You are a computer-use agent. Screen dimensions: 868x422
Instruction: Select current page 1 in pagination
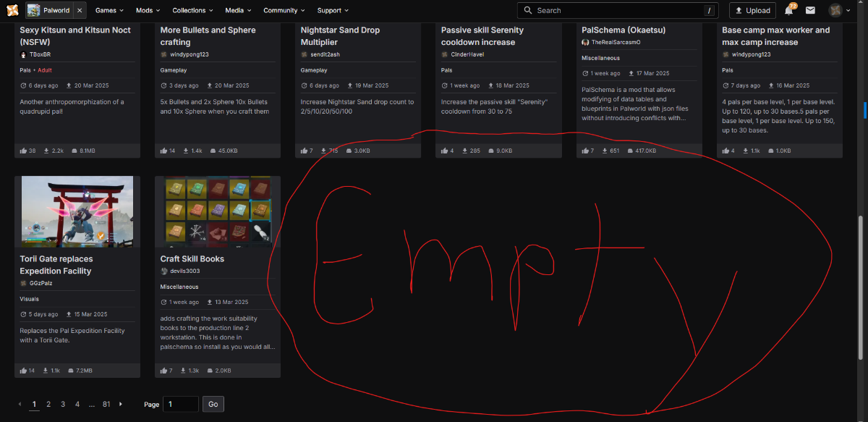[34, 404]
